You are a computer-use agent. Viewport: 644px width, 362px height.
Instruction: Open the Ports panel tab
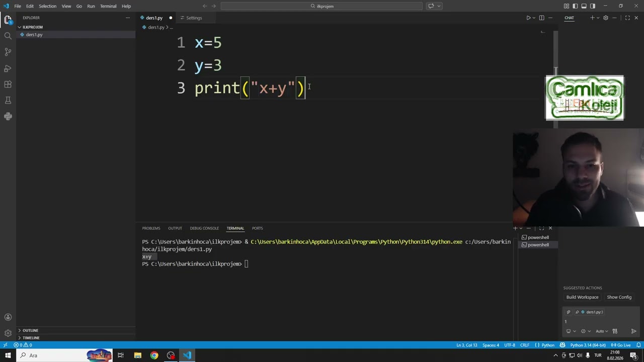pos(257,228)
